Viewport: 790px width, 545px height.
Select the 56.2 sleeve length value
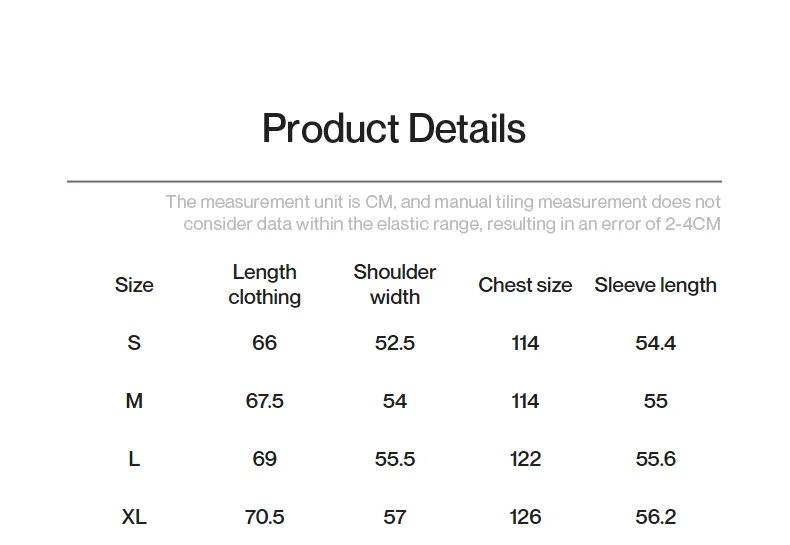(x=655, y=517)
